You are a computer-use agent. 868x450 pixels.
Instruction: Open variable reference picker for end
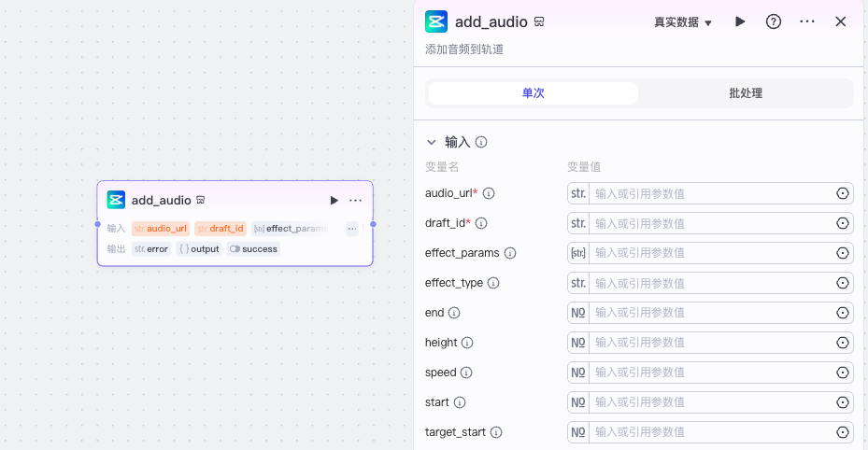(x=842, y=313)
